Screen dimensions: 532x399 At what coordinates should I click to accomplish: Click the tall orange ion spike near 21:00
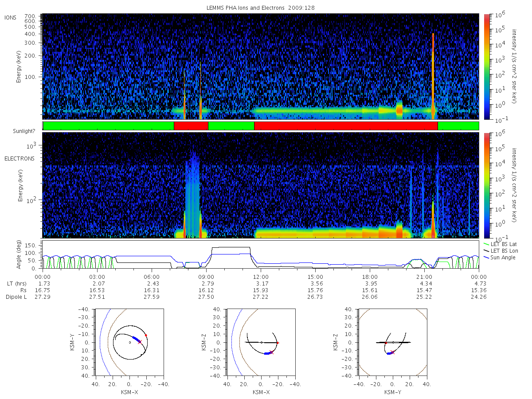pos(433,75)
